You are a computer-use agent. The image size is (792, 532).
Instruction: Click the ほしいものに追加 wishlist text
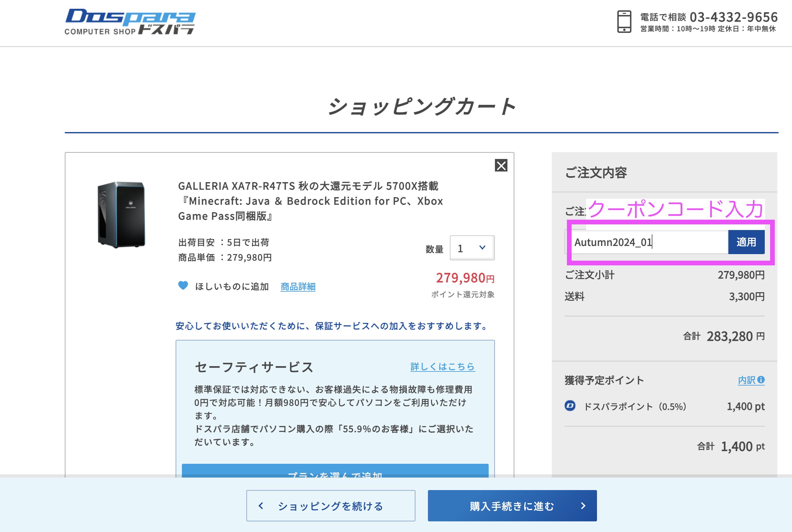click(x=232, y=287)
